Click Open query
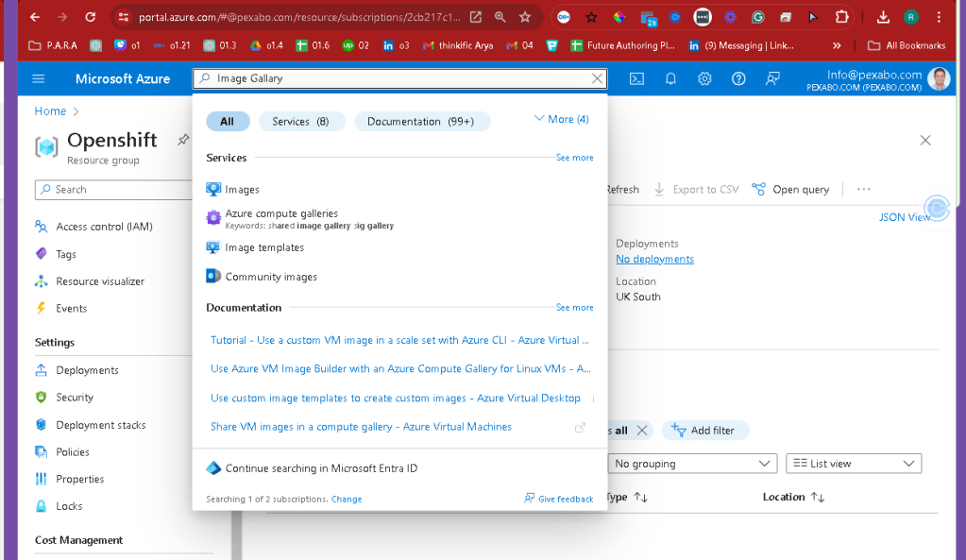966x560 pixels. point(791,189)
